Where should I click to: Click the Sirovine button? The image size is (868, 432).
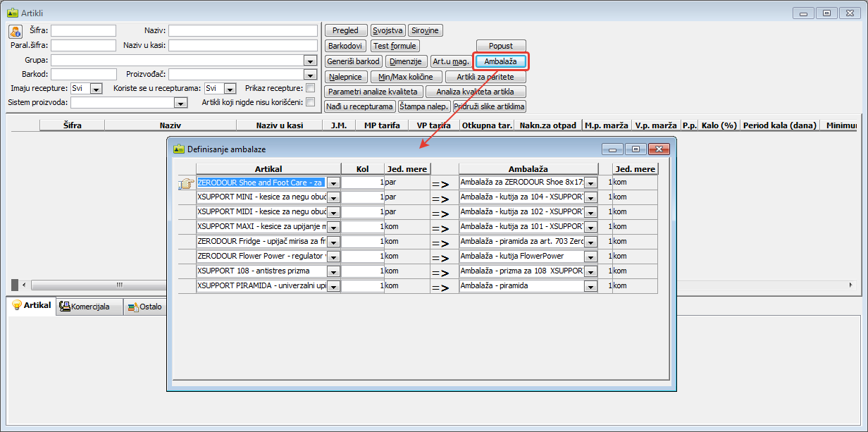426,30
